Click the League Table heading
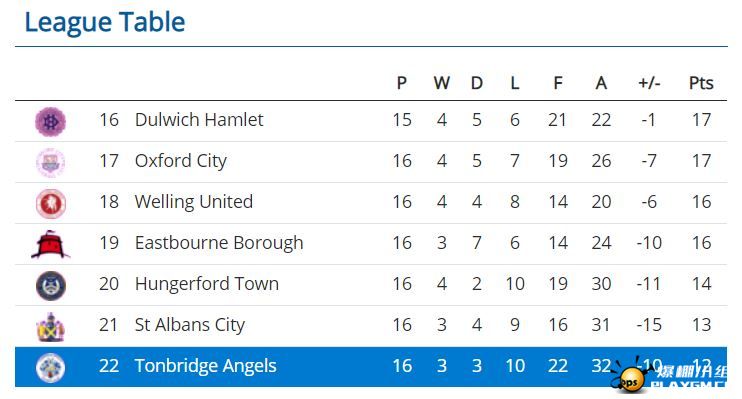This screenshot has width=742, height=399. click(x=105, y=22)
